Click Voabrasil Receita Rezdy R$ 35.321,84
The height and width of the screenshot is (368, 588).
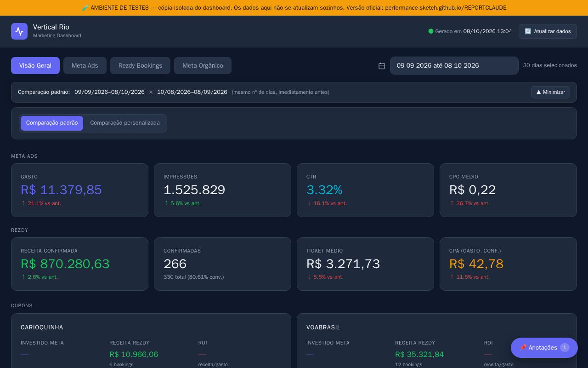coord(419,354)
